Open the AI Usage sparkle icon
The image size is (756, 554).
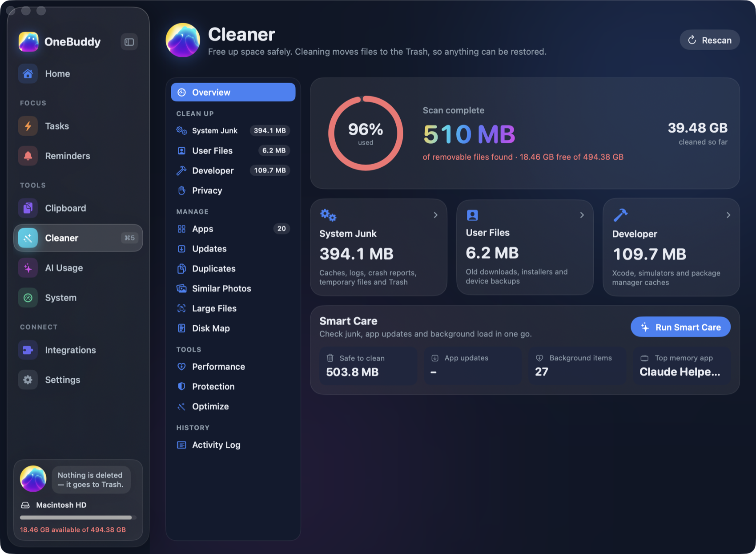point(28,268)
